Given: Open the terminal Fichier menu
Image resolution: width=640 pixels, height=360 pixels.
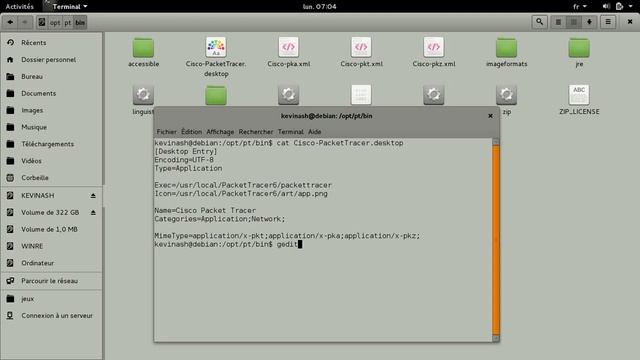Looking at the screenshot, I should (167, 132).
